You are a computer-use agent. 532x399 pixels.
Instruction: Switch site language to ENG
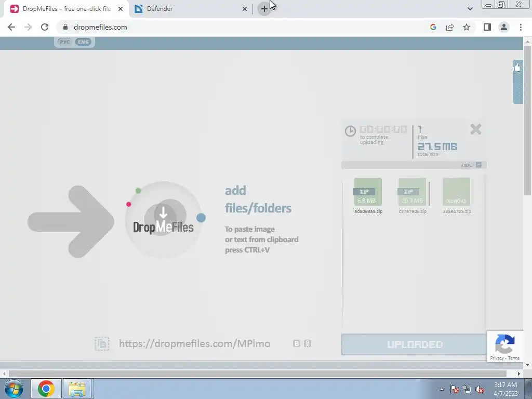(83, 42)
